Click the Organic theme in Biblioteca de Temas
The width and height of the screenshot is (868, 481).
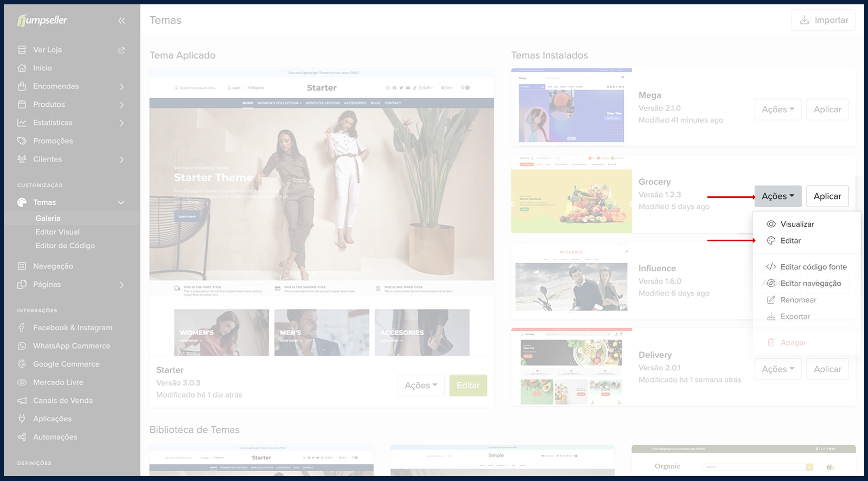[744, 461]
